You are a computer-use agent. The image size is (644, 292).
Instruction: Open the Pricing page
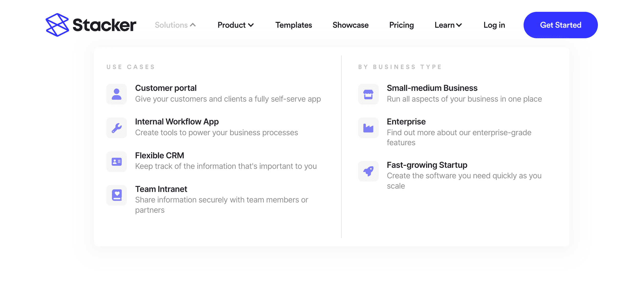point(401,25)
